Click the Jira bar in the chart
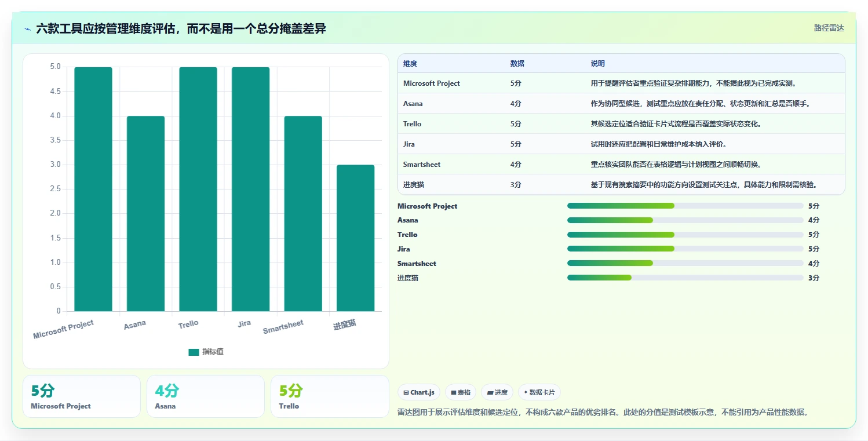This screenshot has width=868, height=441. [x=251, y=189]
